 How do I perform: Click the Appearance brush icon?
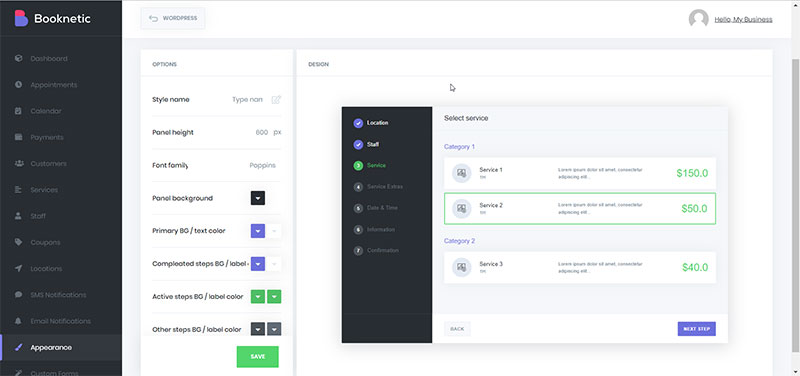(19, 347)
